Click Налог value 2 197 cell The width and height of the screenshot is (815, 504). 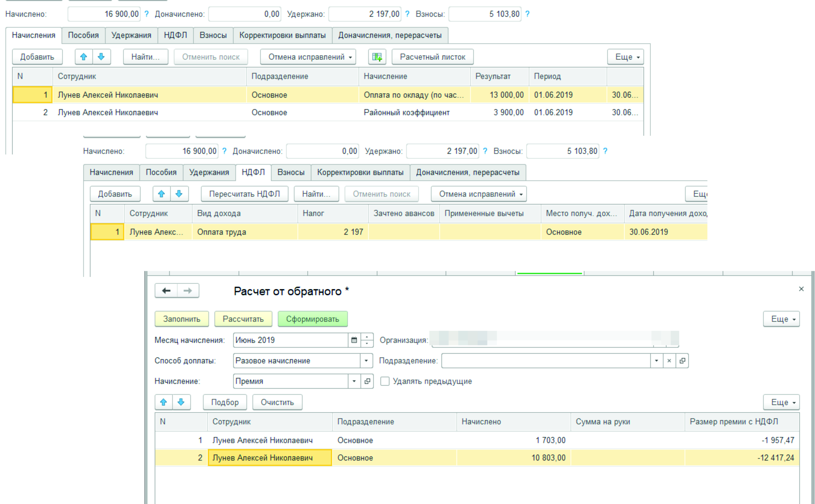pos(333,232)
